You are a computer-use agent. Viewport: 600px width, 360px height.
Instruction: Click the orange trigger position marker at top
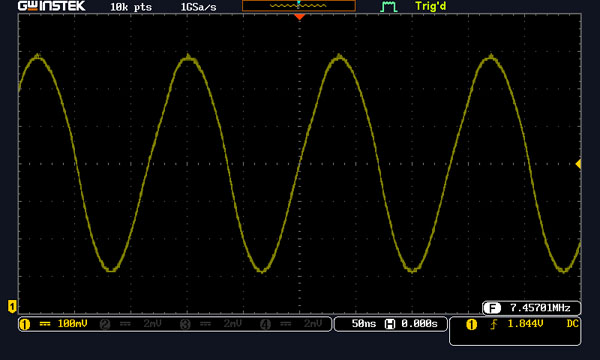[x=299, y=17]
